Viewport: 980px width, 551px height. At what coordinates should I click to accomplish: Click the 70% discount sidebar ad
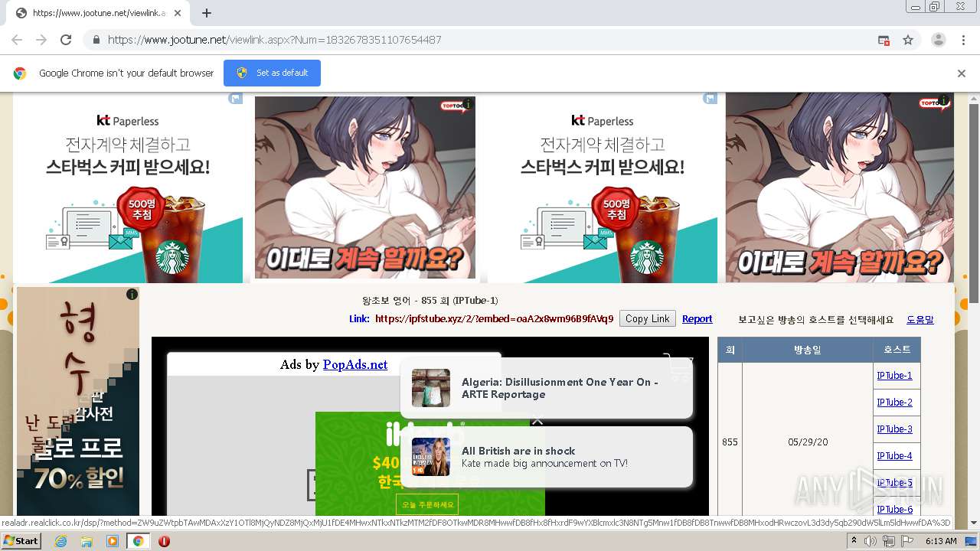tap(78, 401)
